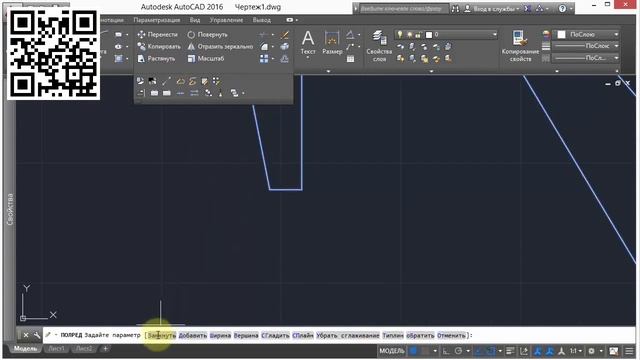Select the Отразить зеркально (Mirror) tool

[x=220, y=47]
